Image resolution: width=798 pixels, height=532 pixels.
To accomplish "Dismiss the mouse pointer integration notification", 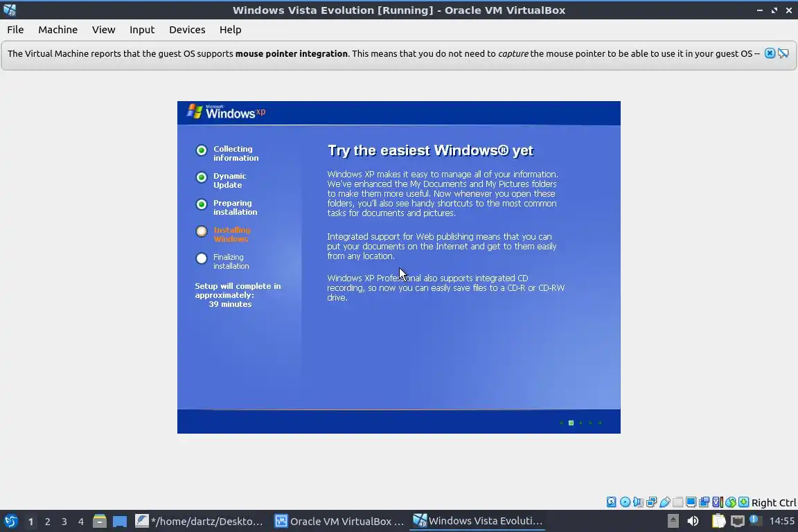I will click(x=770, y=53).
